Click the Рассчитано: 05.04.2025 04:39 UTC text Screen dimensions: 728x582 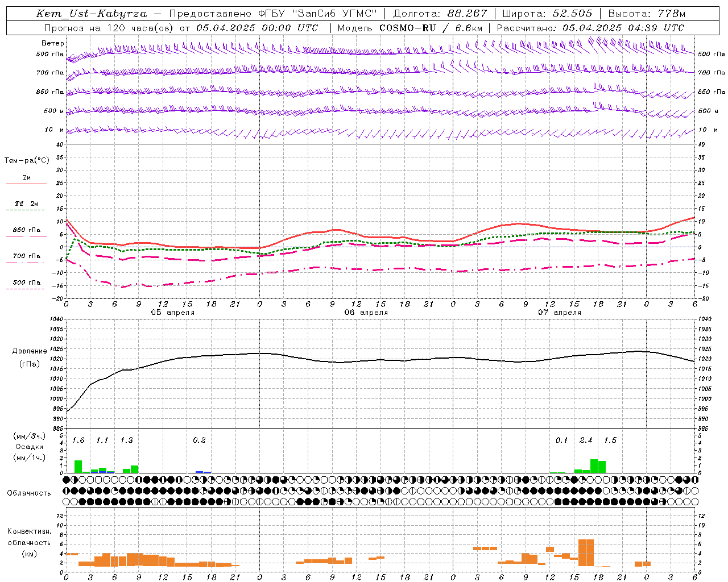pos(590,28)
